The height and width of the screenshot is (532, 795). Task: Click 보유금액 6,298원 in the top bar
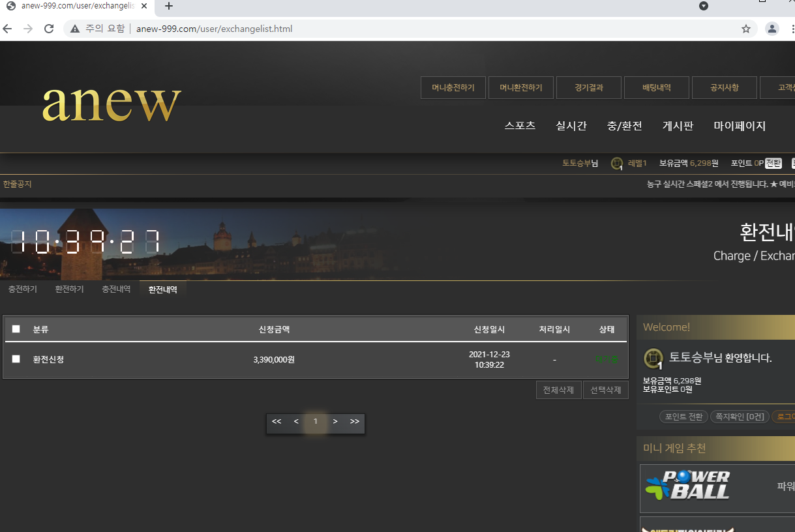coord(689,163)
